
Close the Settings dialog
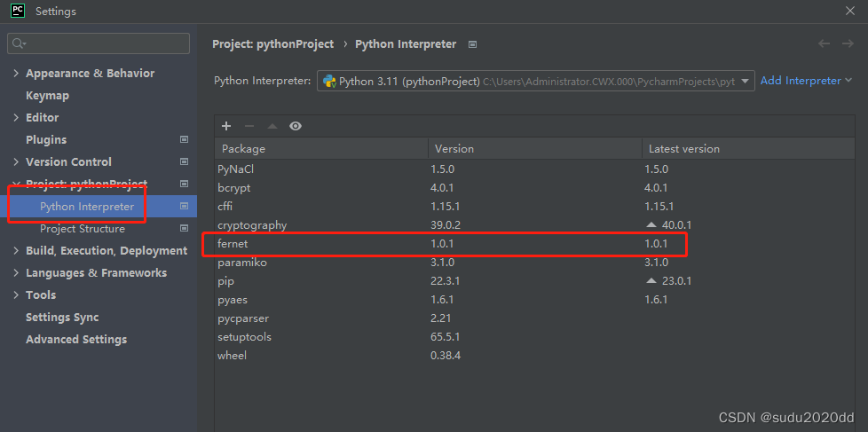tap(850, 11)
